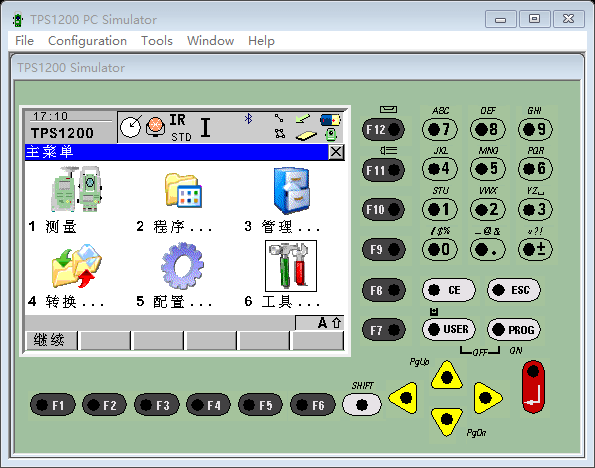The height and width of the screenshot is (468, 595).
Task: Click the 继续 softkey on screen
Action: (x=51, y=340)
